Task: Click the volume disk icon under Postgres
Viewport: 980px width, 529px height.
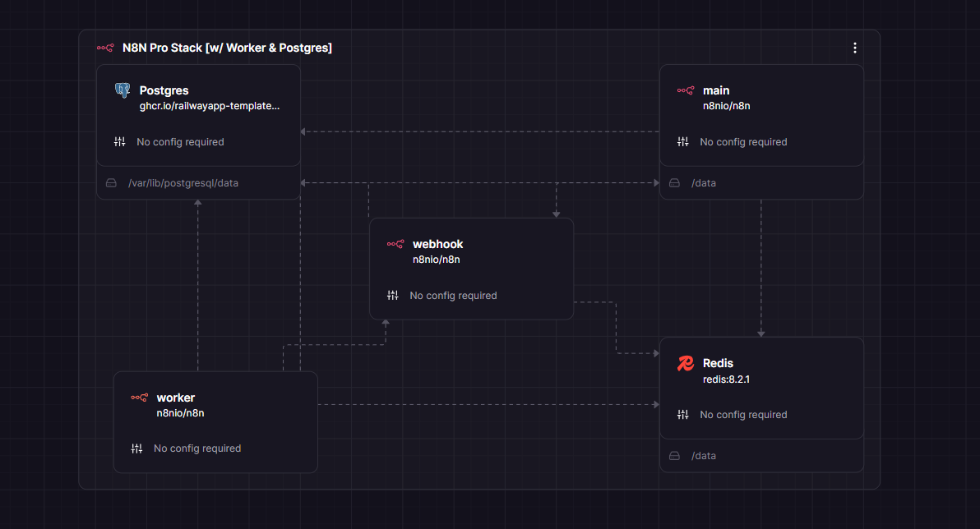Action: point(111,183)
